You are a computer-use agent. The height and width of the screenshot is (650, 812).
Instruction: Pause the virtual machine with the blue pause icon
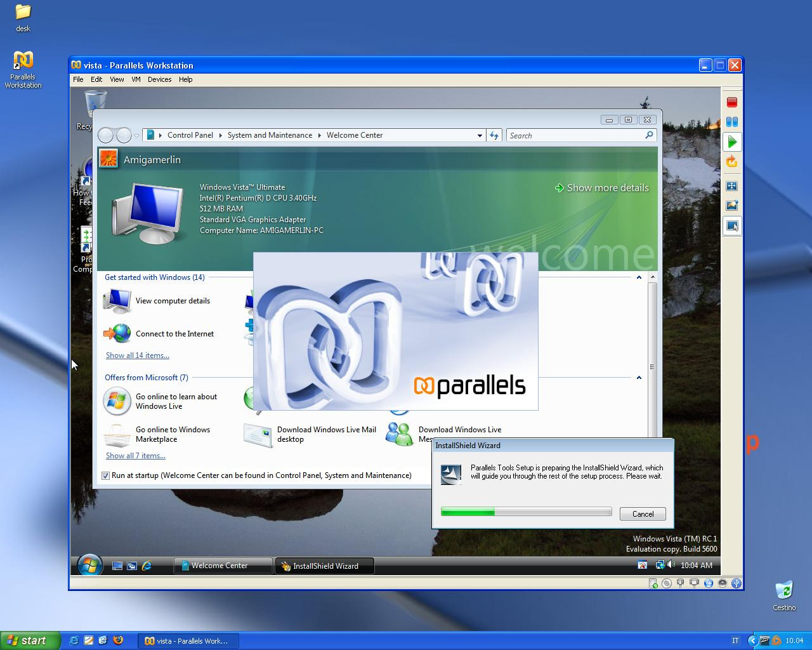(731, 122)
